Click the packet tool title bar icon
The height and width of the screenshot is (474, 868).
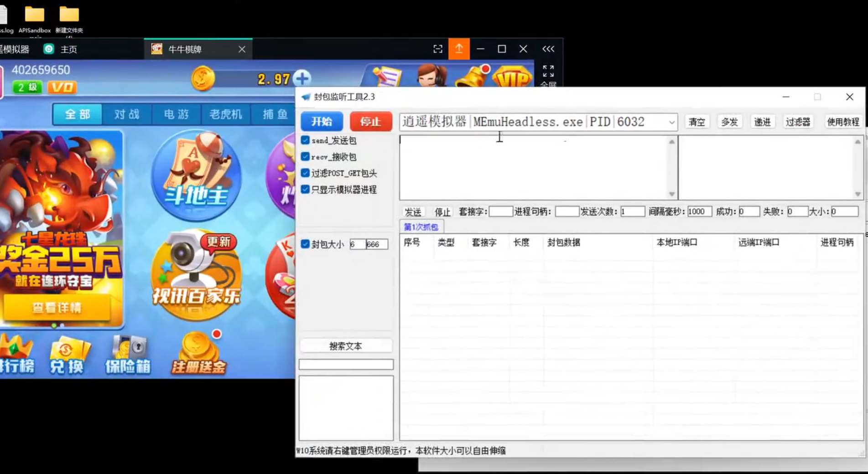[x=306, y=97]
